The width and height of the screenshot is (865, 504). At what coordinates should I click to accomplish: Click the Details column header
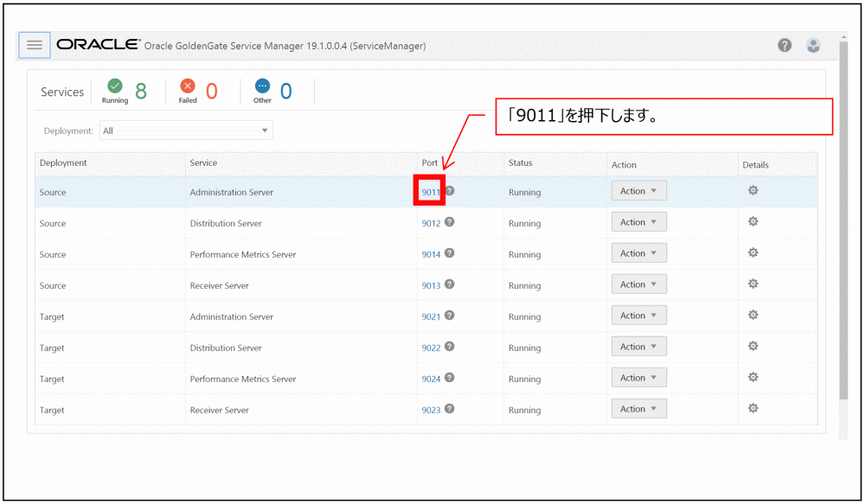tap(755, 165)
